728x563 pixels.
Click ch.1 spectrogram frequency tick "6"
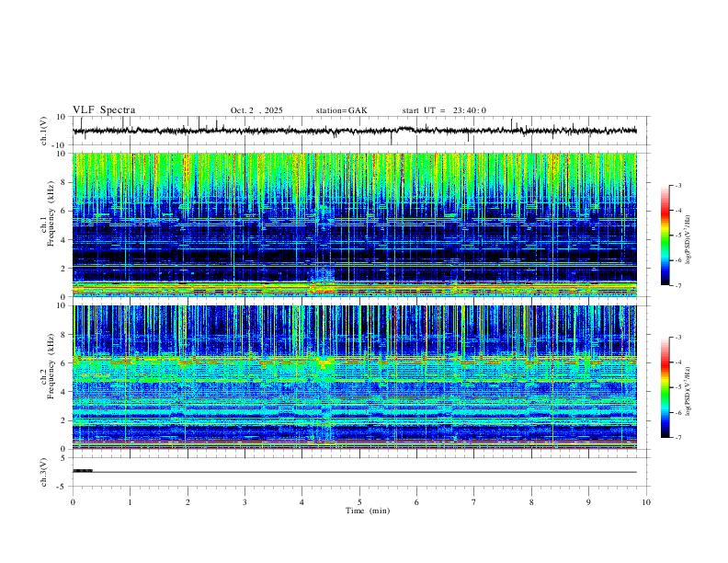pos(63,211)
